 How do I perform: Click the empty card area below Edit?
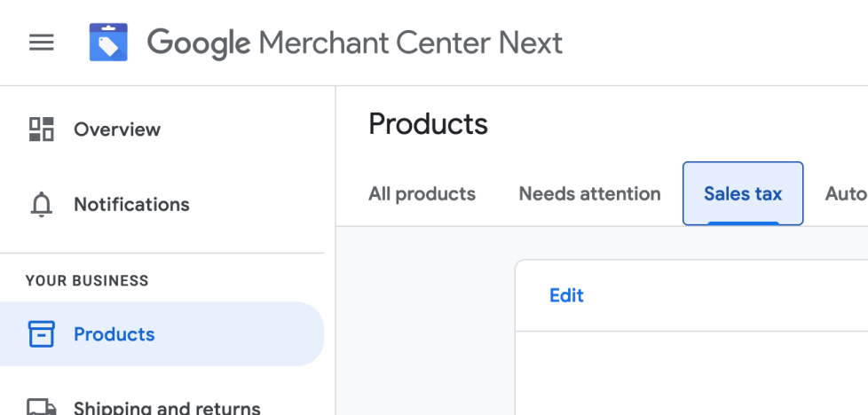click(692, 372)
